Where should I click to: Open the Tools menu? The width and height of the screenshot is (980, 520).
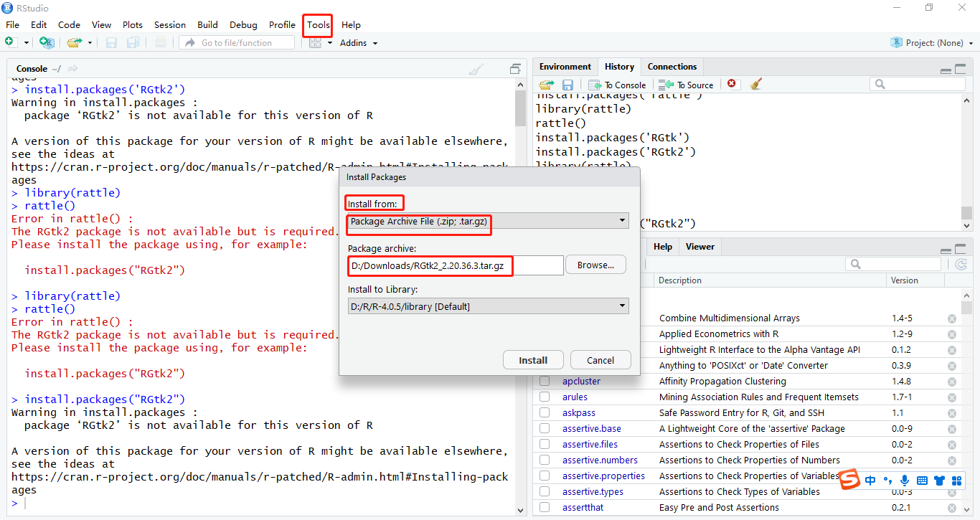click(x=317, y=25)
